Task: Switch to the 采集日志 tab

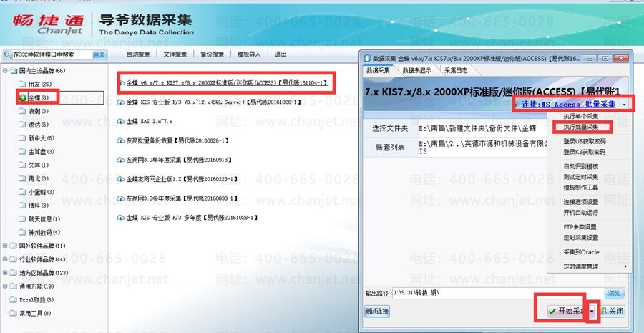Action: click(x=456, y=70)
